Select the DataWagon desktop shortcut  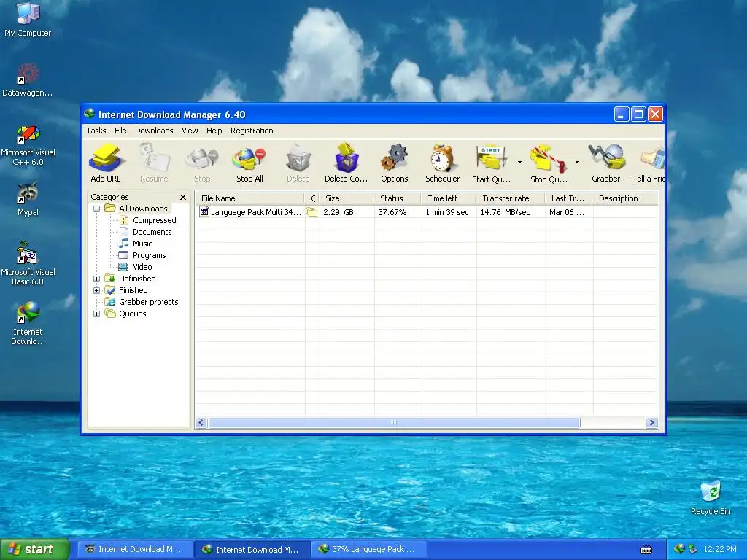click(28, 79)
